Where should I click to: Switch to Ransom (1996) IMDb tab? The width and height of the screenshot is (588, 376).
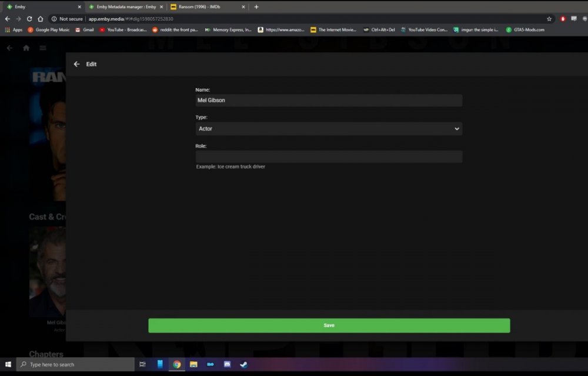(208, 6)
